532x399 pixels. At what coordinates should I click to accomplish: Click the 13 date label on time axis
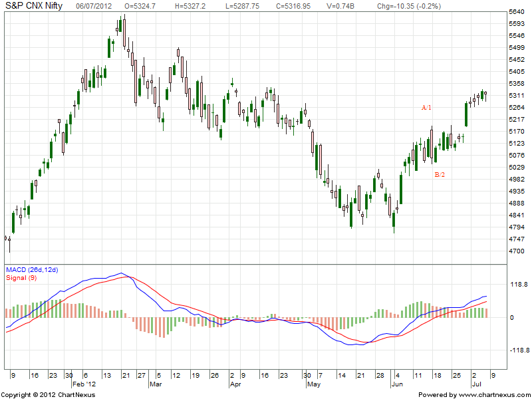point(107,376)
